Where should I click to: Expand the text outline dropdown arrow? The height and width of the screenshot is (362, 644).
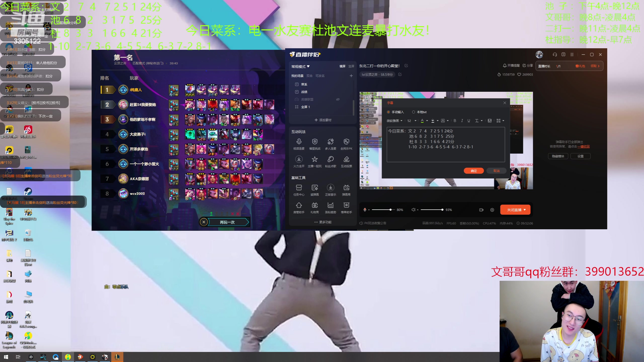448,121
